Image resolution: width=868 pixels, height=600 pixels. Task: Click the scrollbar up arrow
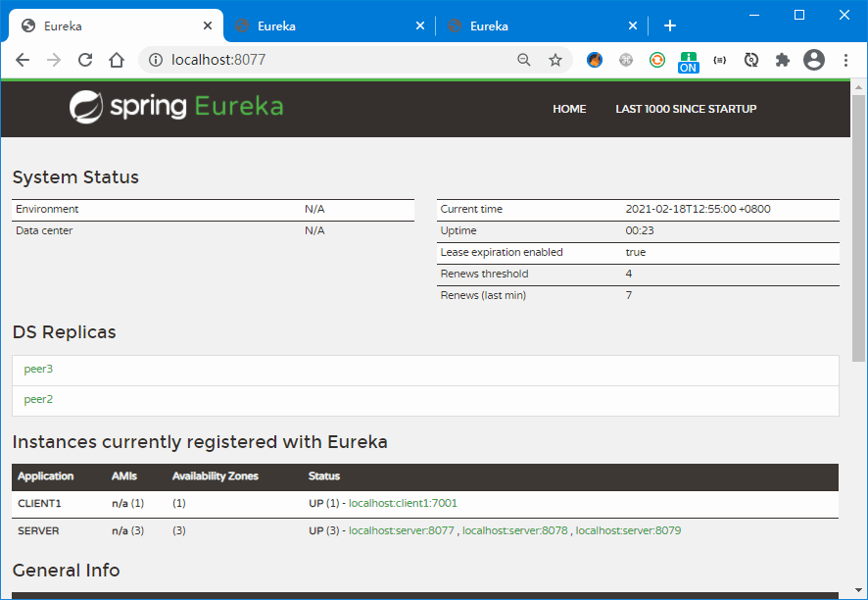858,87
